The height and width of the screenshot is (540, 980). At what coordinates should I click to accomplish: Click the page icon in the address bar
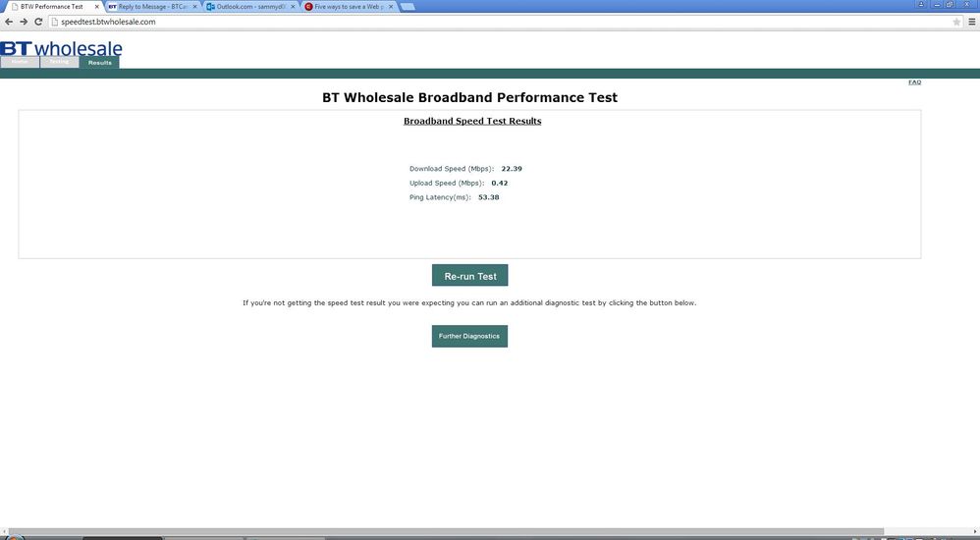tap(54, 22)
